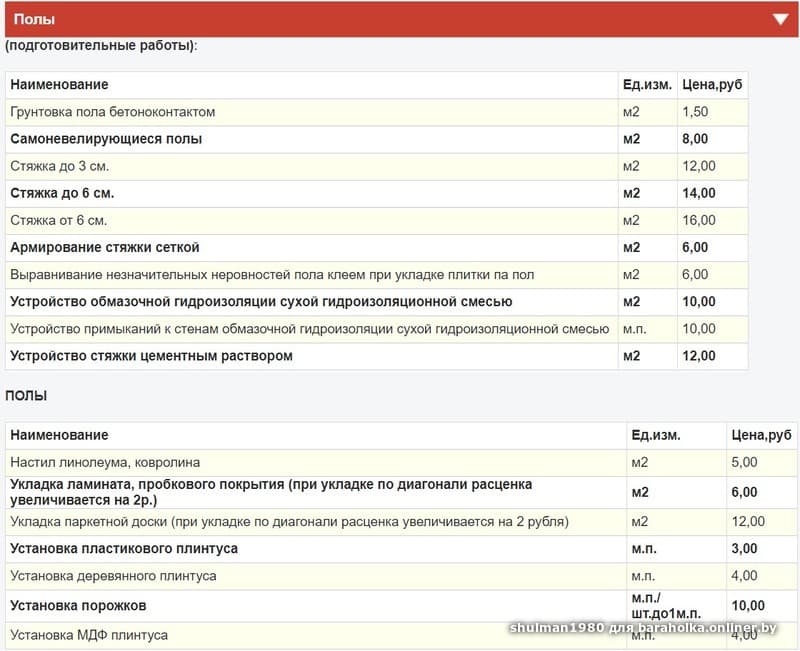The width and height of the screenshot is (800, 651).
Task: Click the 12,00 price for Устройство стяжки цементным раствором
Action: [x=699, y=356]
